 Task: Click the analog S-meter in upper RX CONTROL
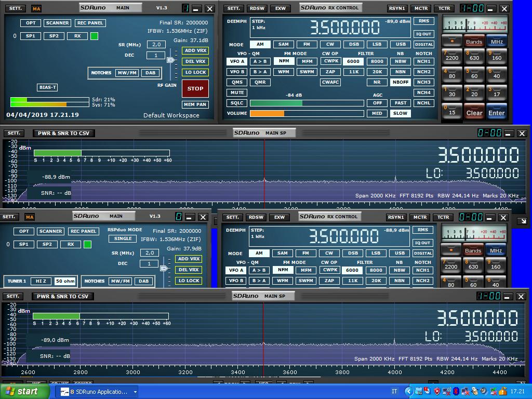coord(475,24)
